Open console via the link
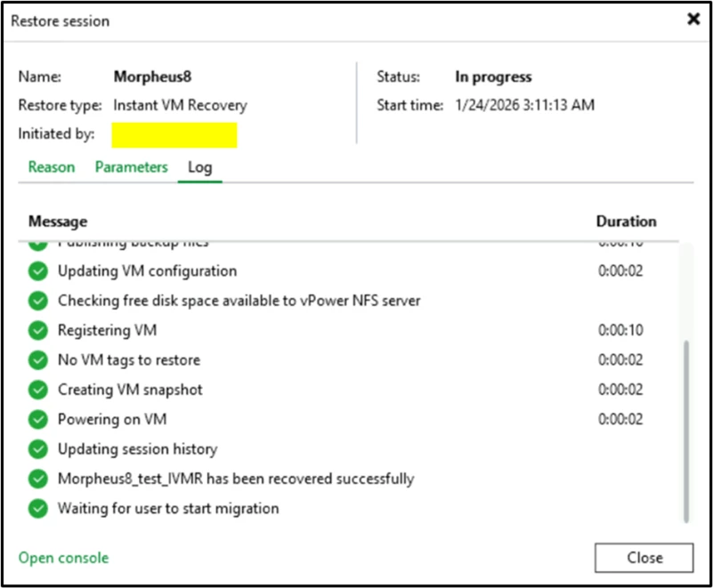Screen dimensions: 713x588 [x=63, y=558]
